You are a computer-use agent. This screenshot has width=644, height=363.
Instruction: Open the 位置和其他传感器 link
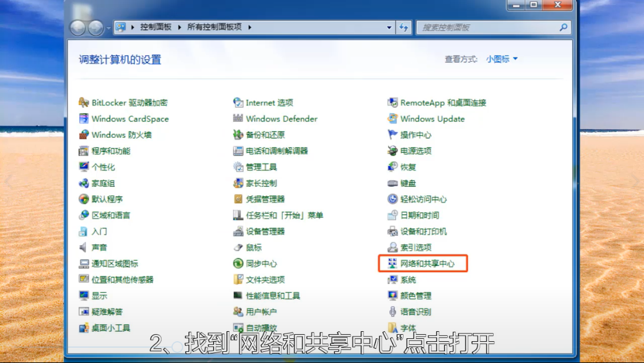tap(123, 280)
